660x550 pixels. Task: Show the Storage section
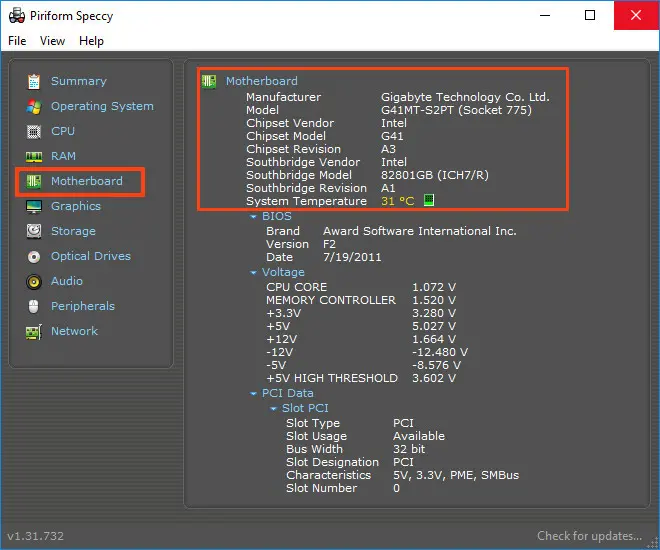(x=73, y=231)
